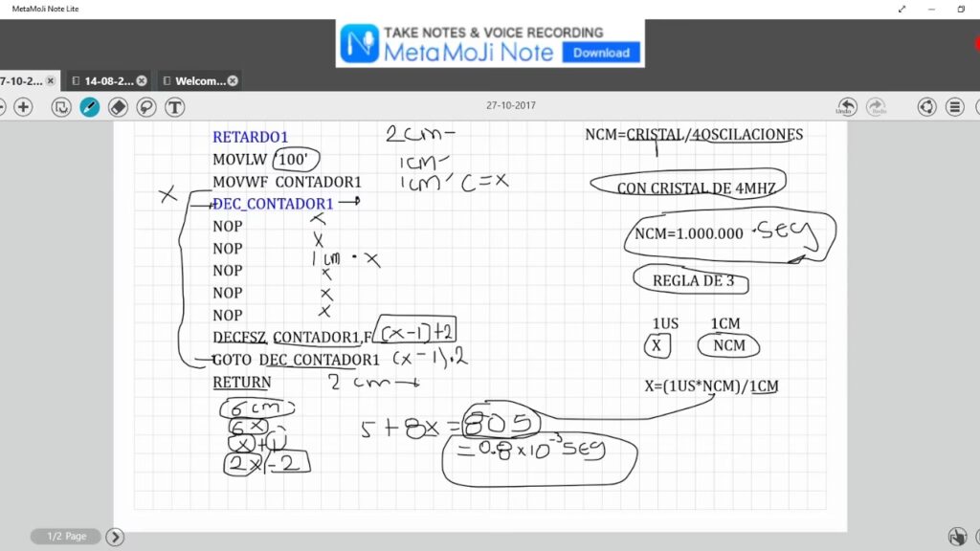The width and height of the screenshot is (980, 551).
Task: Close the Welcome tab
Action: pos(233,81)
